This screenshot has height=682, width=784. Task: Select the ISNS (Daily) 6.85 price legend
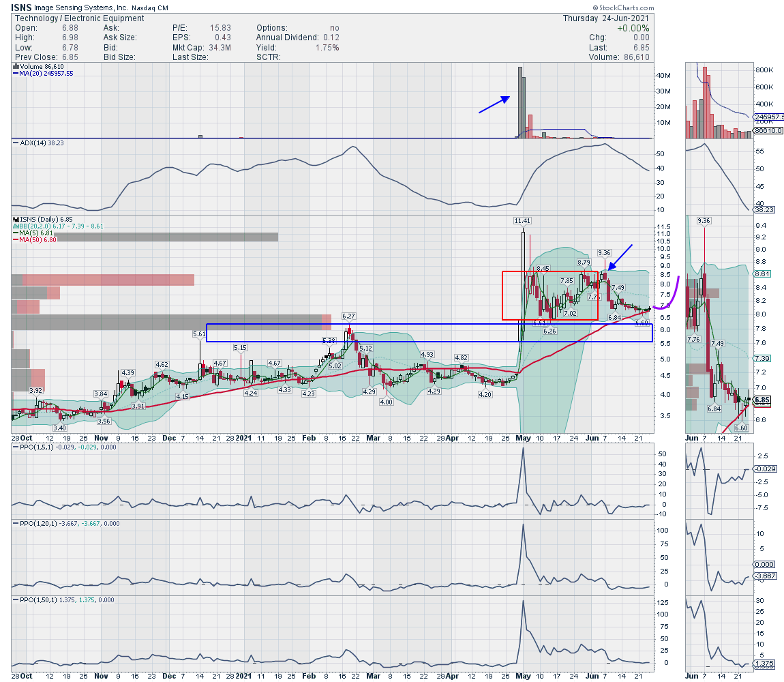point(43,219)
